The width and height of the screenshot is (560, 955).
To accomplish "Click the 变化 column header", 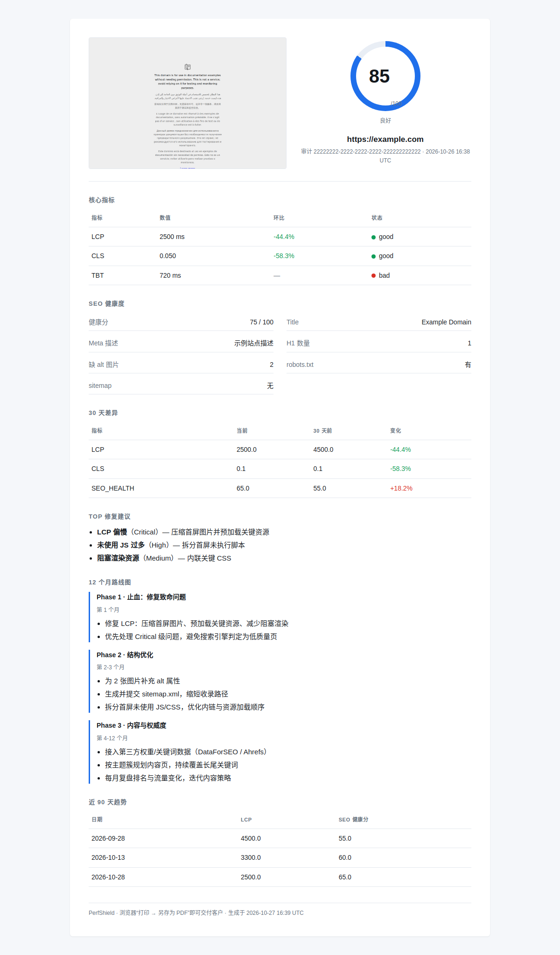I will tap(396, 431).
